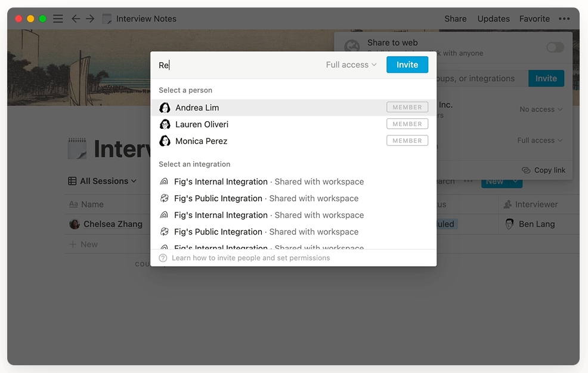Click Monica Perez's avatar icon
Screen dimensions: 588x373
point(165,141)
